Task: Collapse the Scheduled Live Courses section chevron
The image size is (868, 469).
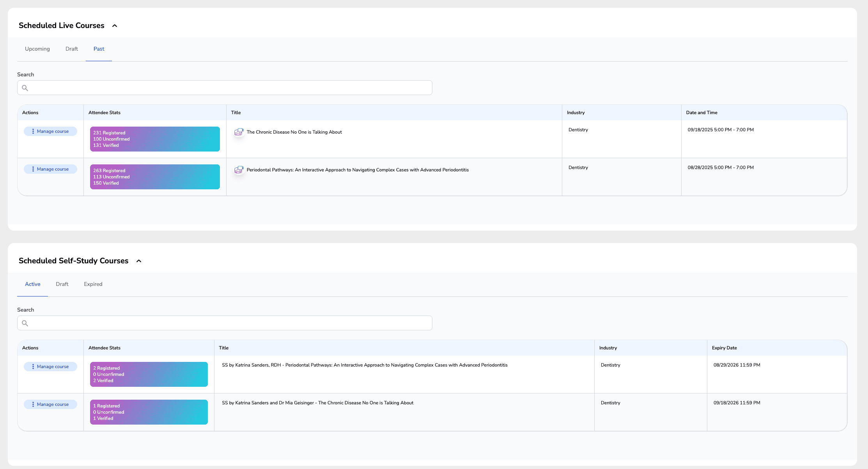Action: pos(115,26)
